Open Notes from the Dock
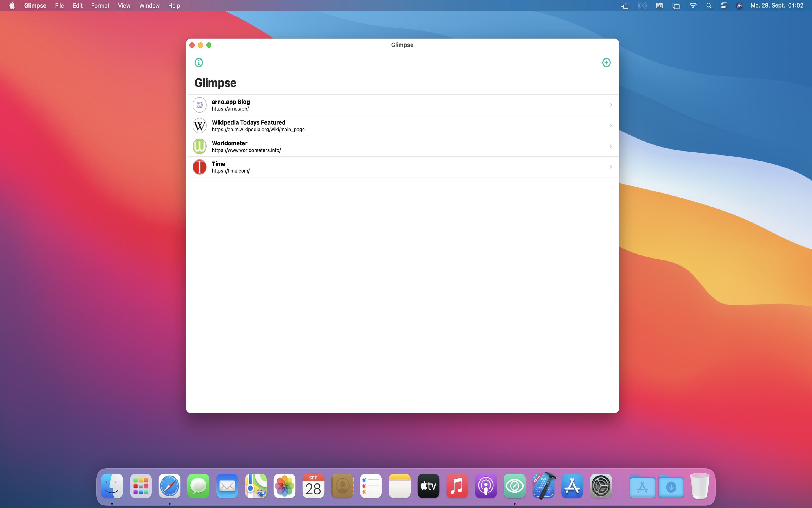 tap(400, 486)
